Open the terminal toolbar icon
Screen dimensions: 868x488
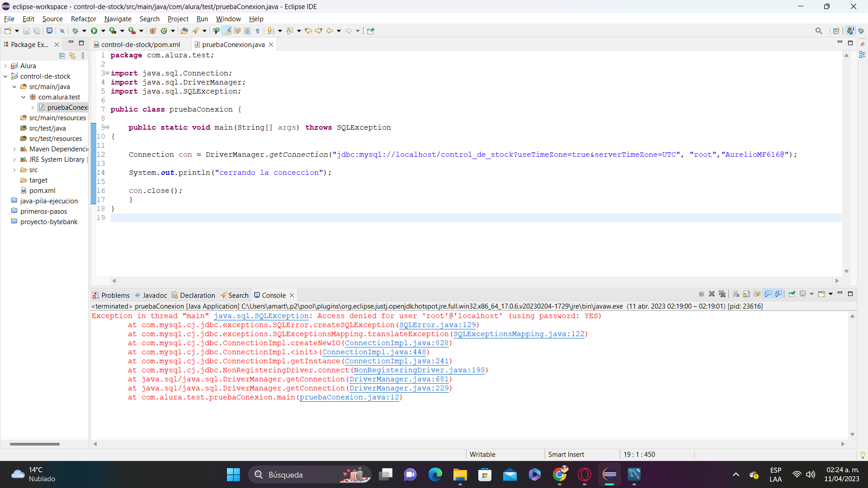[x=50, y=31]
